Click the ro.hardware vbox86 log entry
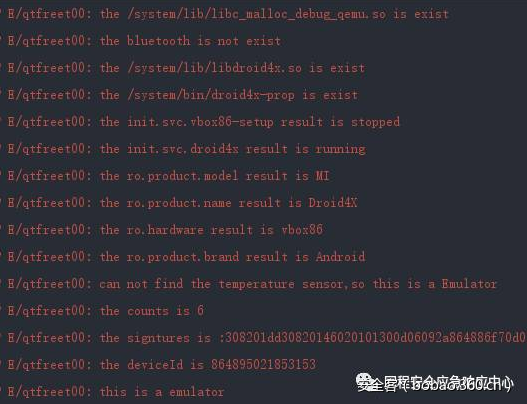Image resolution: width=527 pixels, height=404 pixels. [165, 230]
